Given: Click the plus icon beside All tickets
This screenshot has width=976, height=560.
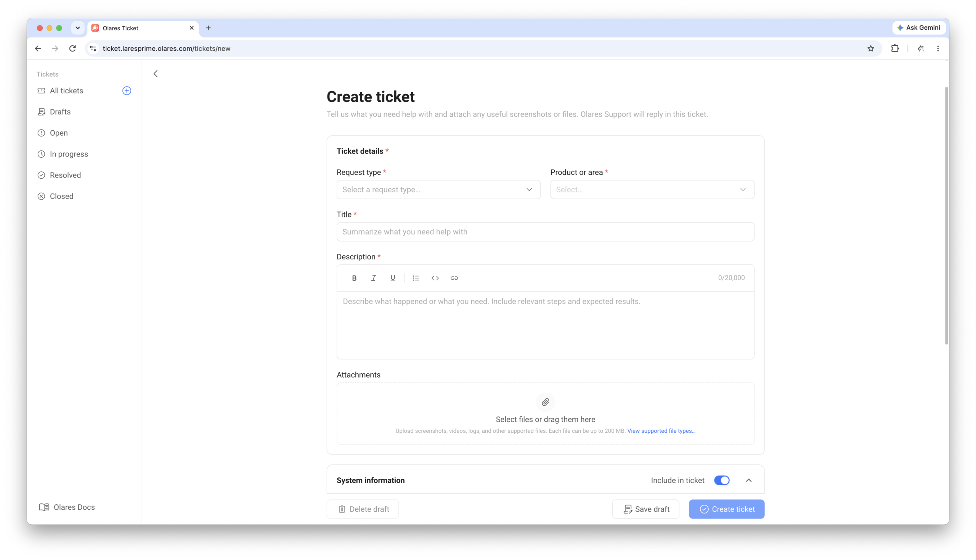Looking at the screenshot, I should [x=127, y=91].
